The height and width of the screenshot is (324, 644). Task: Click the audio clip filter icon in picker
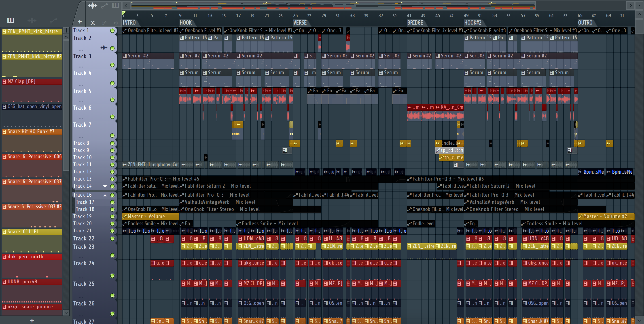(x=32, y=20)
